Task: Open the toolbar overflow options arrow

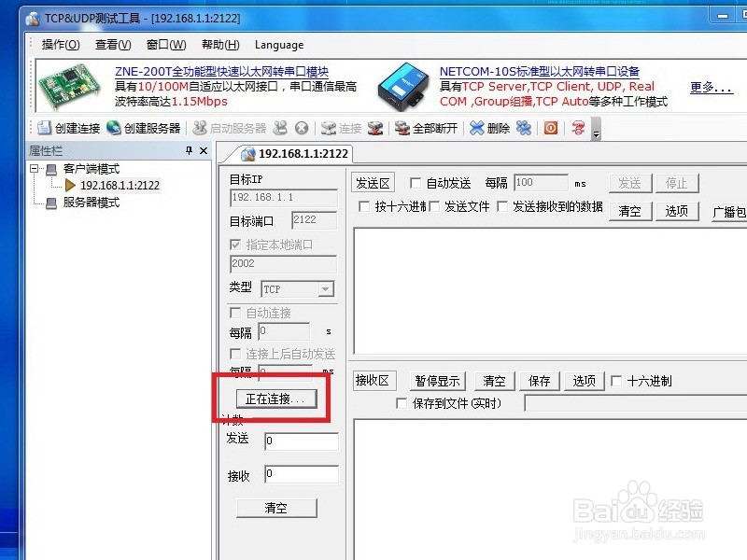Action: point(596,129)
